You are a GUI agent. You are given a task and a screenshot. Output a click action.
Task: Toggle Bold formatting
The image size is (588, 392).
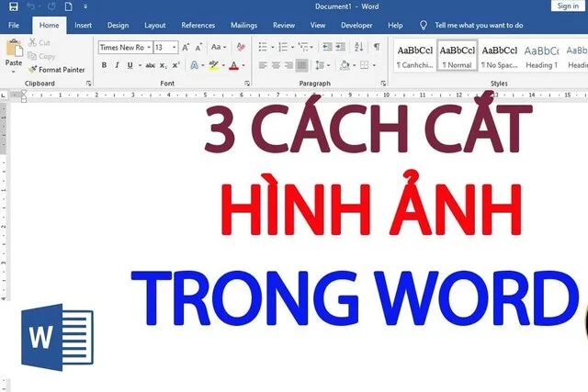pyautogui.click(x=104, y=65)
